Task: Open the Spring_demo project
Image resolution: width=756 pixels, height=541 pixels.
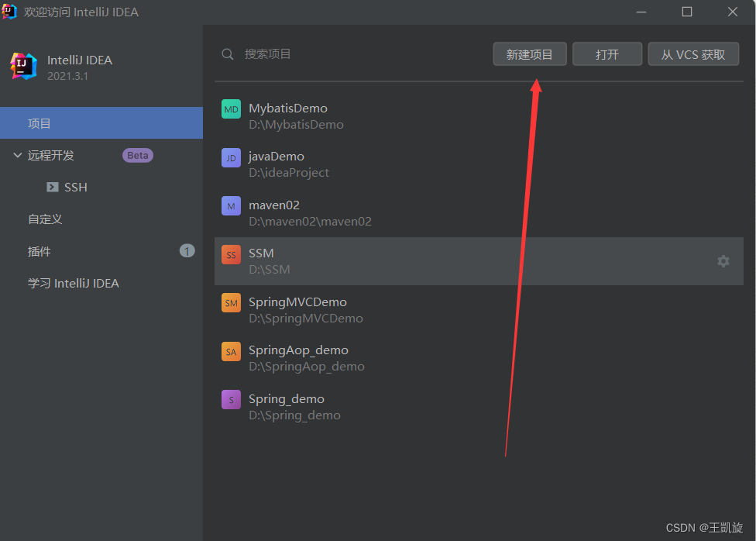Action: coord(479,406)
